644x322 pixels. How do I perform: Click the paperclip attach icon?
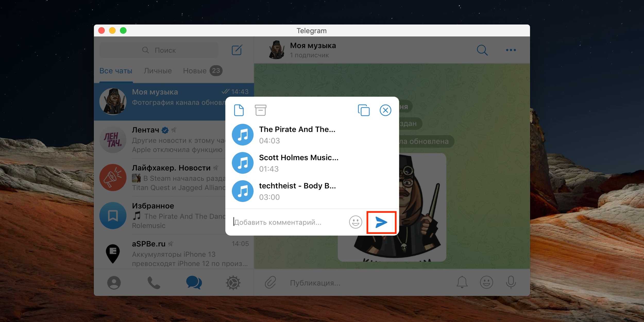(x=270, y=283)
